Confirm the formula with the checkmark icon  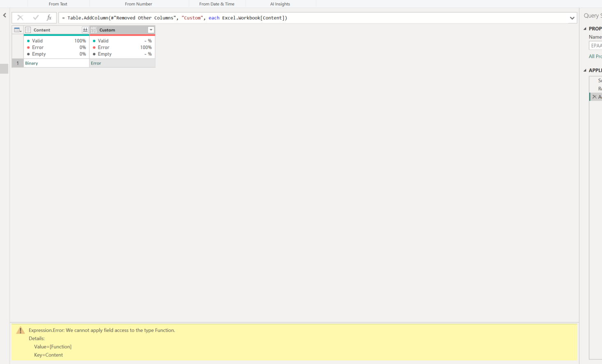pyautogui.click(x=36, y=18)
